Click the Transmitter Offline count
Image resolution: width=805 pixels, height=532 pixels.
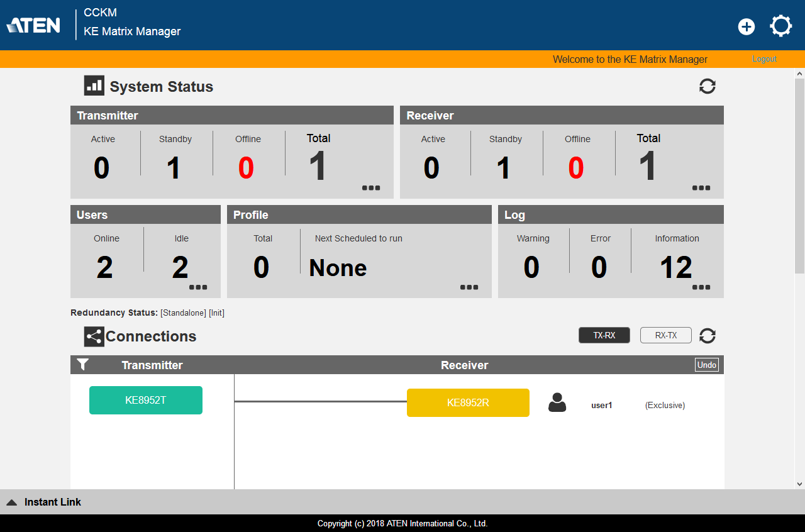tap(246, 168)
